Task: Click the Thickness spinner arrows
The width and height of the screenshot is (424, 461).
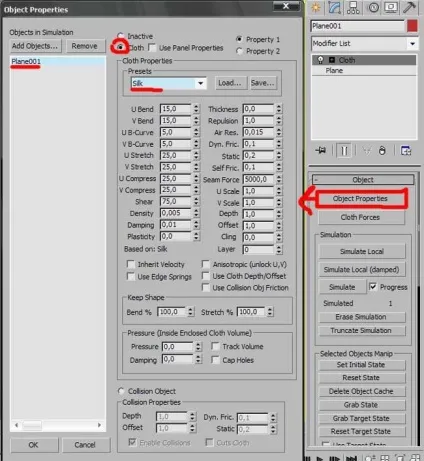Action: [279, 109]
